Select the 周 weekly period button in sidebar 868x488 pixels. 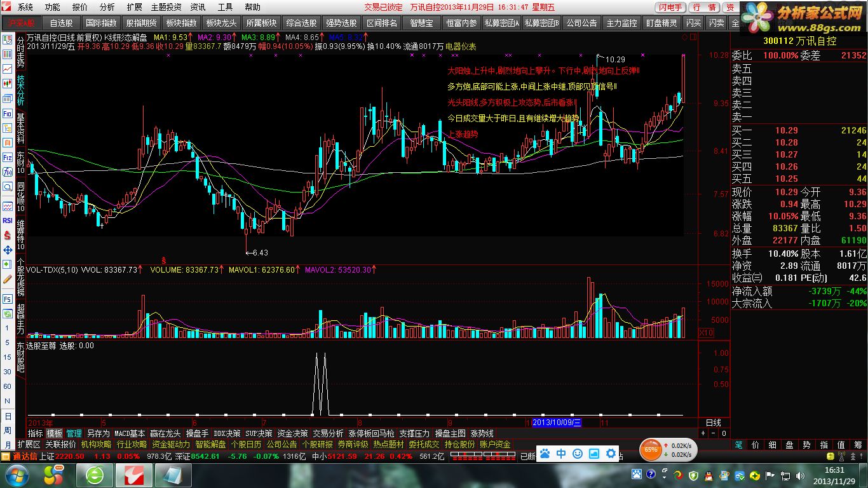(x=8, y=430)
